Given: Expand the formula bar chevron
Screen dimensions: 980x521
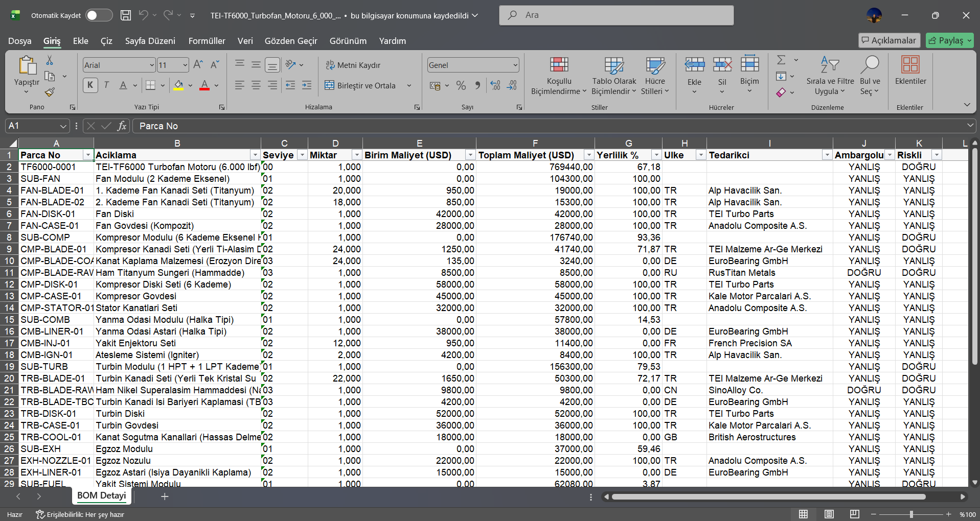Looking at the screenshot, I should coord(970,126).
